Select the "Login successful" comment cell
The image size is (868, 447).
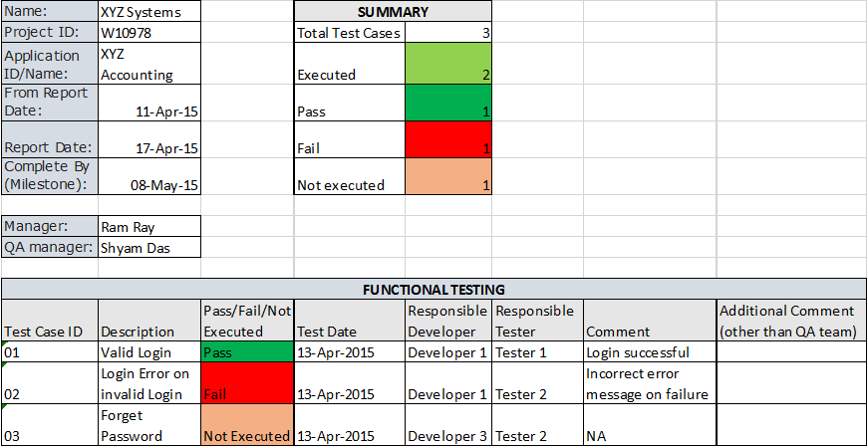(650, 351)
